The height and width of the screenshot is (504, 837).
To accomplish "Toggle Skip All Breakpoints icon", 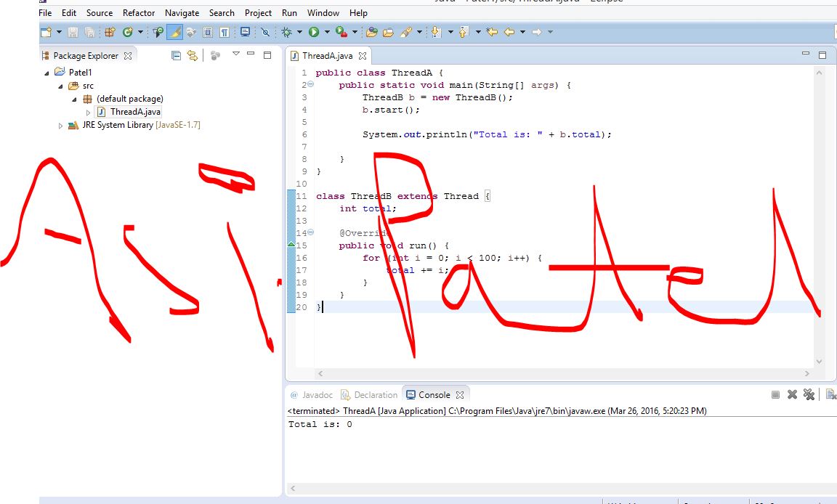I will [x=265, y=33].
